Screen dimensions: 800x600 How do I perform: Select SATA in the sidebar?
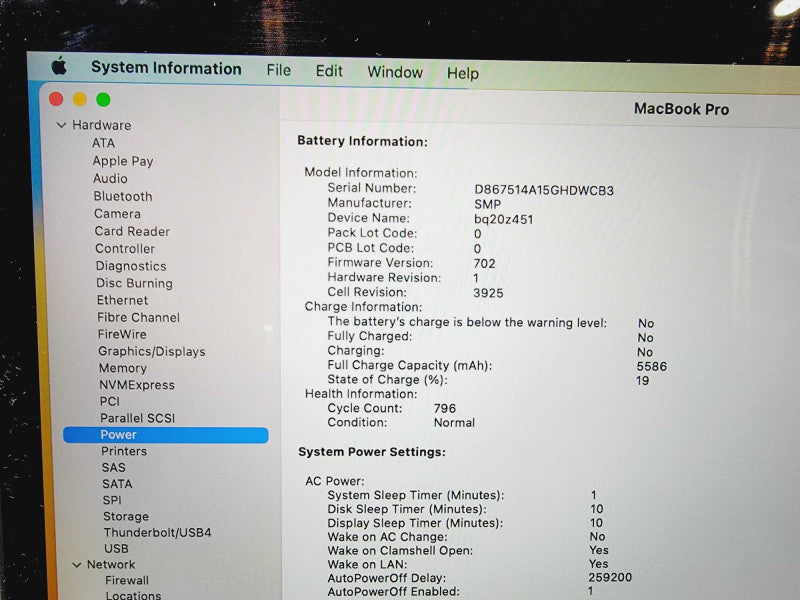(117, 484)
